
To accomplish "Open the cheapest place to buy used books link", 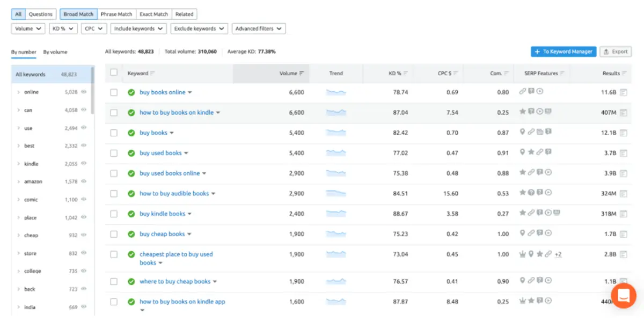I will (176, 258).
